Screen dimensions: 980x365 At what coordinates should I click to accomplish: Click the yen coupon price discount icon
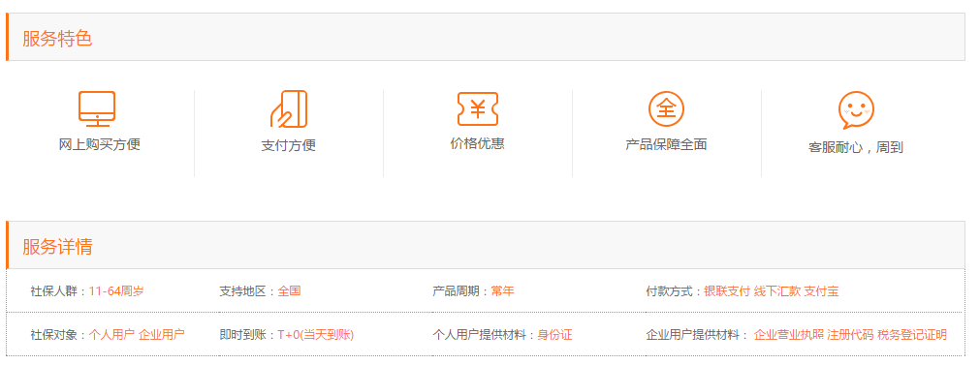478,109
